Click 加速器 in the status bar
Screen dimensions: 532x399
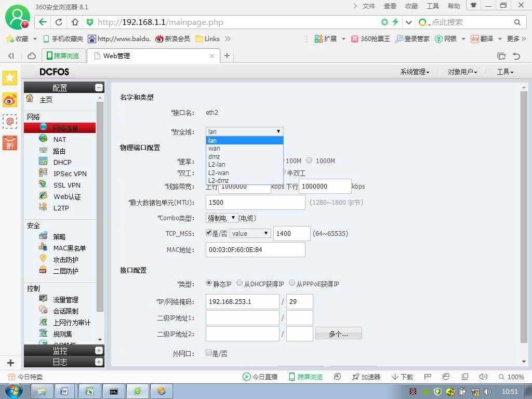[366, 377]
